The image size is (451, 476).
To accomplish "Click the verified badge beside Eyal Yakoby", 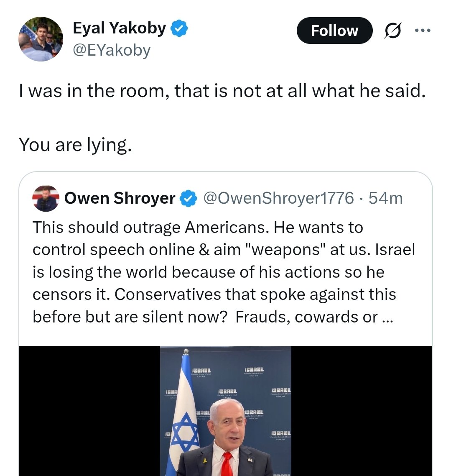I will click(180, 28).
